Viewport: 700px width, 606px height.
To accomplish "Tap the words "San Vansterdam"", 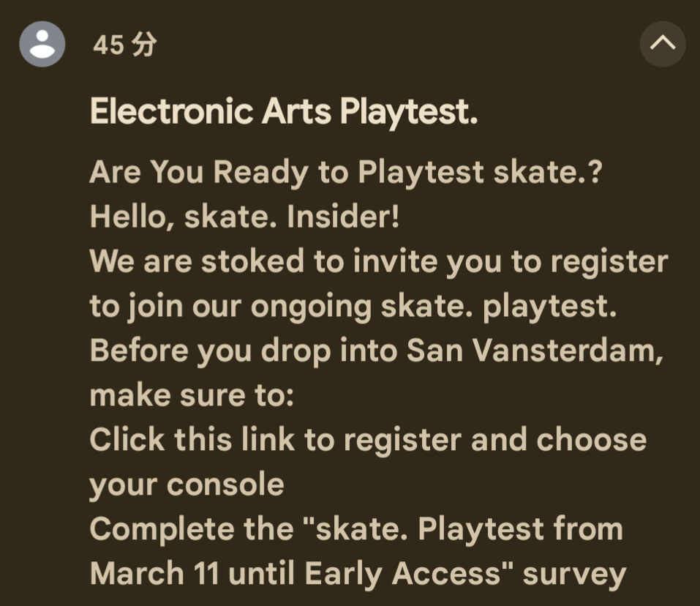I will tap(535, 351).
